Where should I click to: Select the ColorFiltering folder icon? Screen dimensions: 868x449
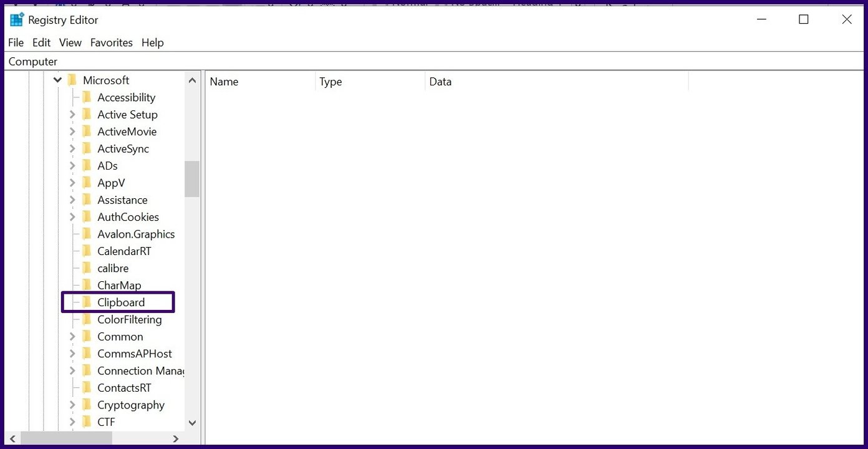tap(87, 320)
